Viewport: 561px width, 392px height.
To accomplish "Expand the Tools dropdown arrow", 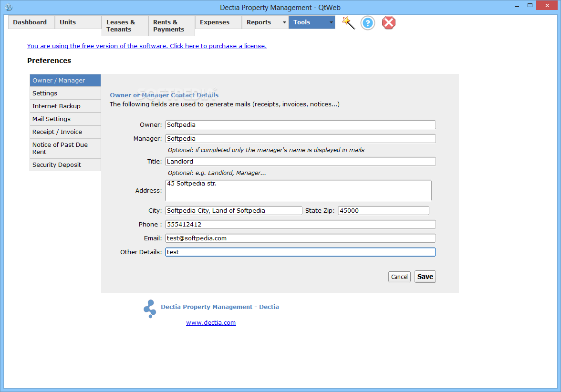I will pos(331,22).
